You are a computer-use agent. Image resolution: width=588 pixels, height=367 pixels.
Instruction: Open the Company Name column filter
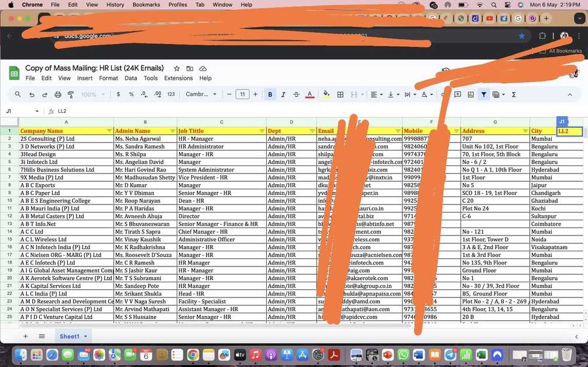click(x=109, y=131)
